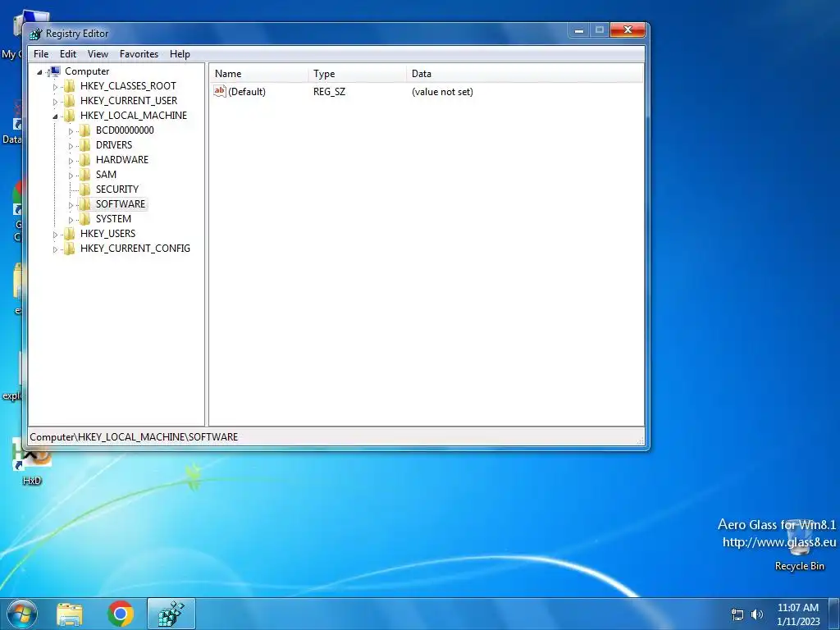Expand HKEY_USERS with its arrow

click(55, 234)
